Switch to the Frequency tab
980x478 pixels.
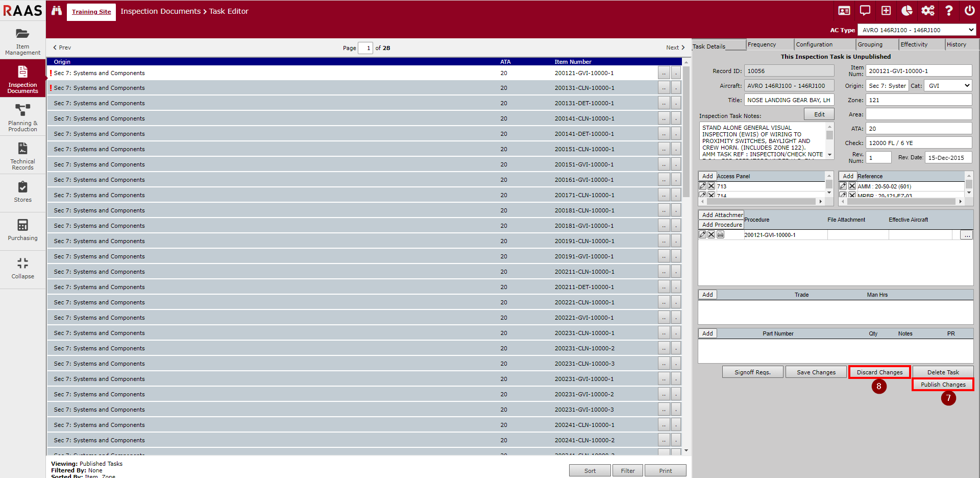pyautogui.click(x=762, y=44)
